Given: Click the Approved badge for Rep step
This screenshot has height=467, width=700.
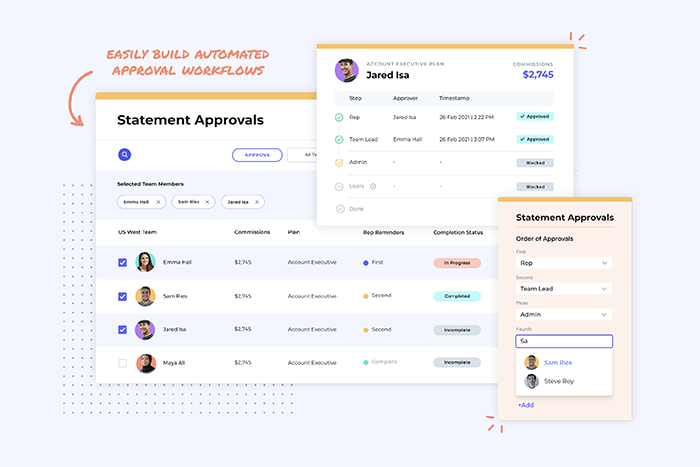Looking at the screenshot, I should pyautogui.click(x=535, y=117).
